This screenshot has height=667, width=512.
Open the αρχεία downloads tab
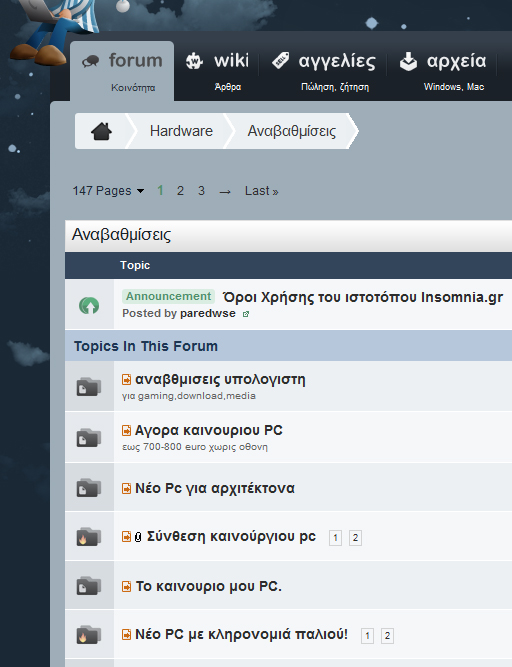443,70
